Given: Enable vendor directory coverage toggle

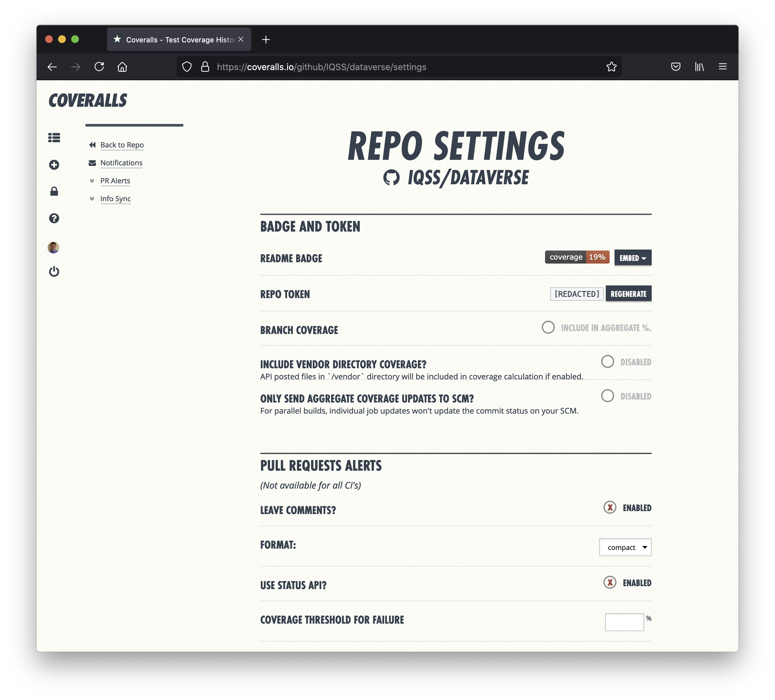Looking at the screenshot, I should coord(607,362).
